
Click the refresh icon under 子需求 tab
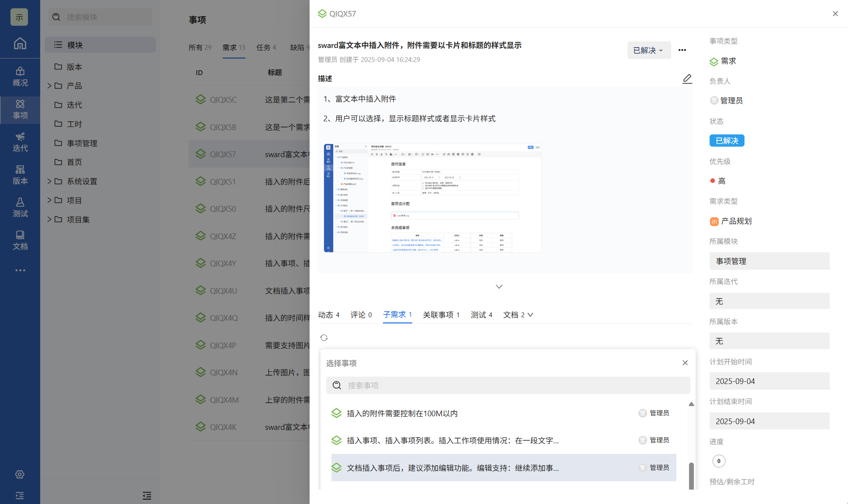324,338
